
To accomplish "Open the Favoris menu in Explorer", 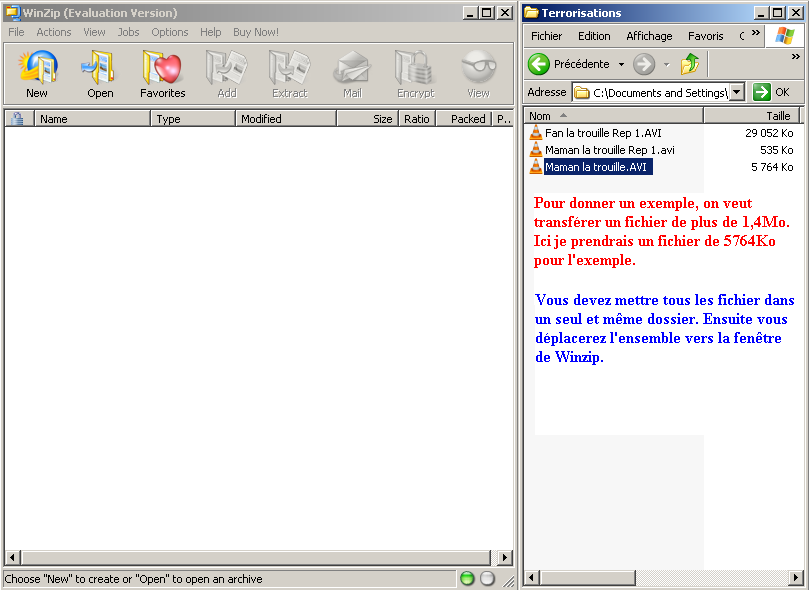I will (705, 36).
